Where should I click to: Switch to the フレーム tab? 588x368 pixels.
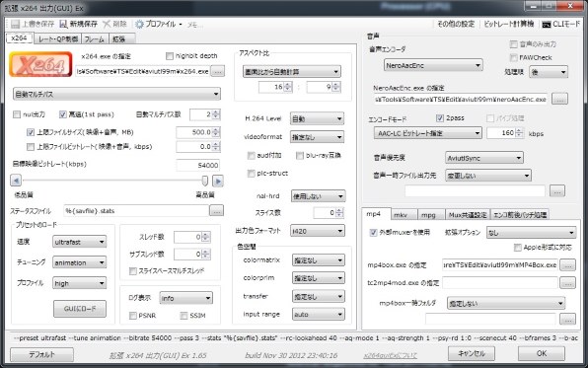95,38
